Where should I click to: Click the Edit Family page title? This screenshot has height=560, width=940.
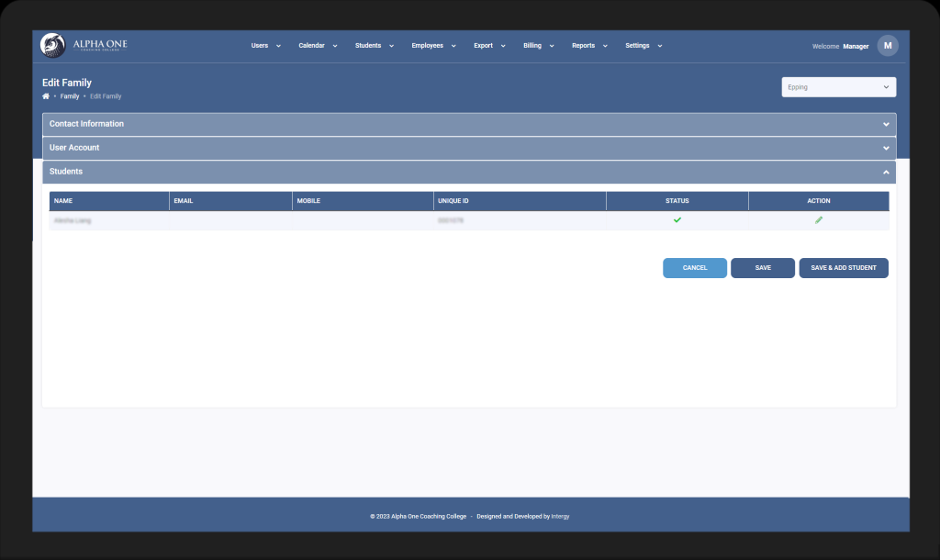66,83
